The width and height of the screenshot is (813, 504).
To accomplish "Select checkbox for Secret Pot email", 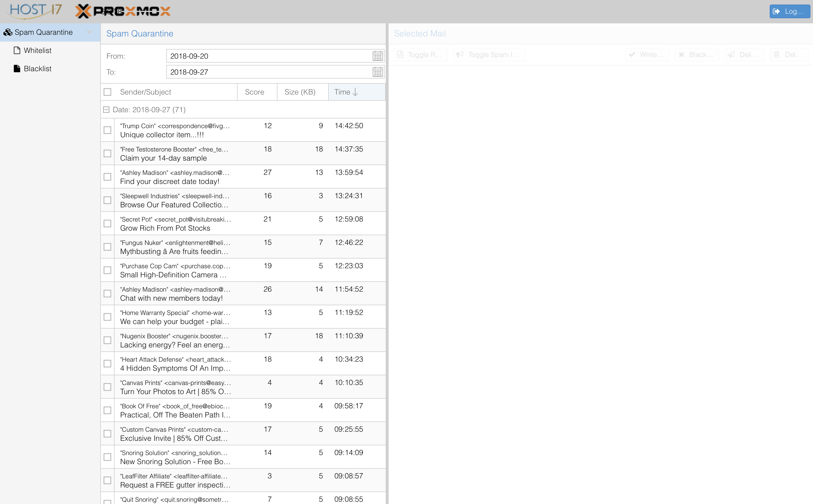I will (107, 223).
